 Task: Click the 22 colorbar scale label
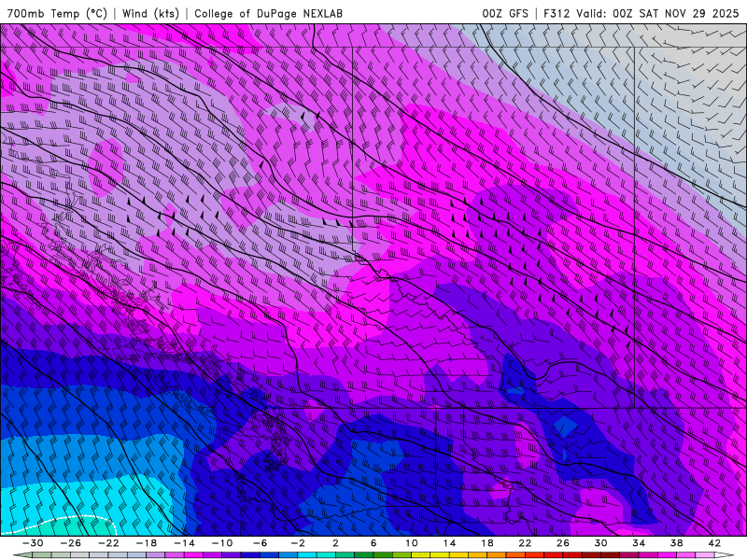pos(525,543)
